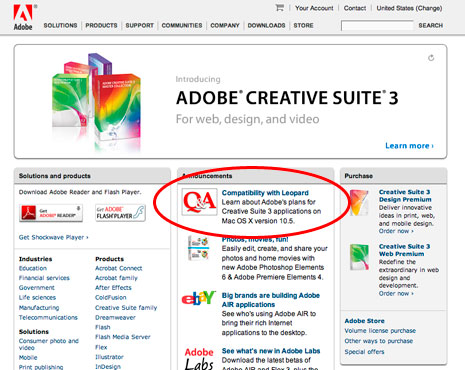
Task: Click the Photoshop Elements box thumbnail
Action: tap(198, 248)
